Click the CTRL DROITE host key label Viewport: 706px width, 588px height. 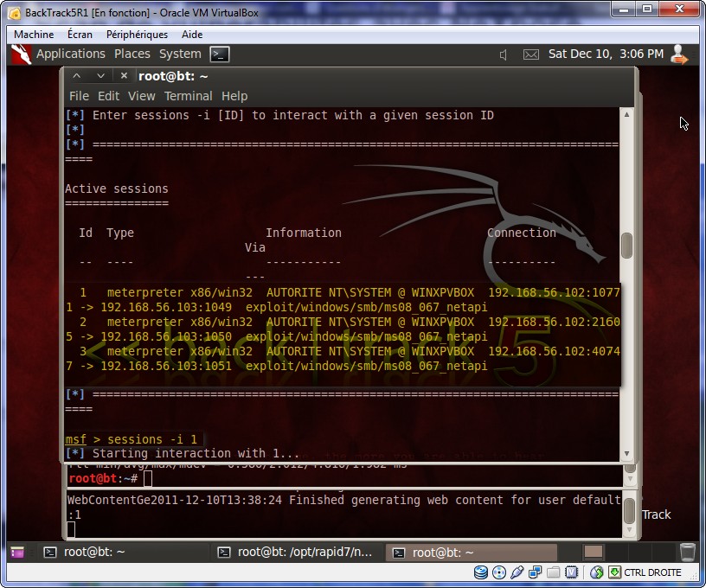652,572
